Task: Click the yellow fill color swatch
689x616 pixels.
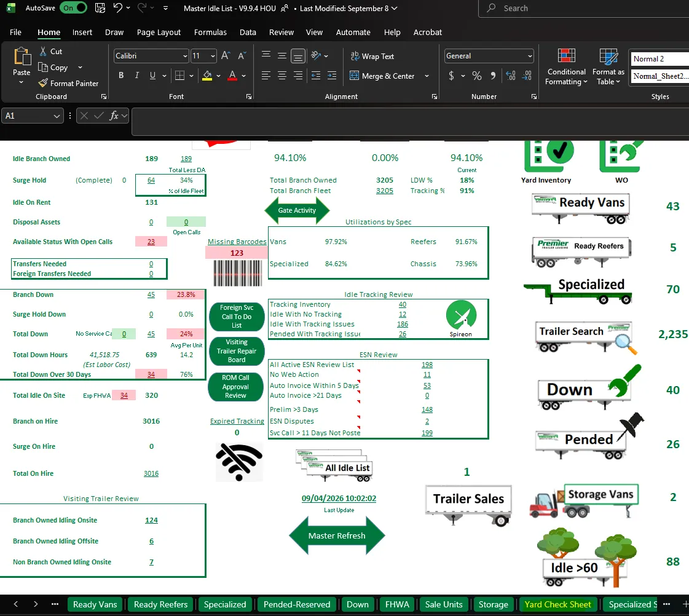Action: 207,76
